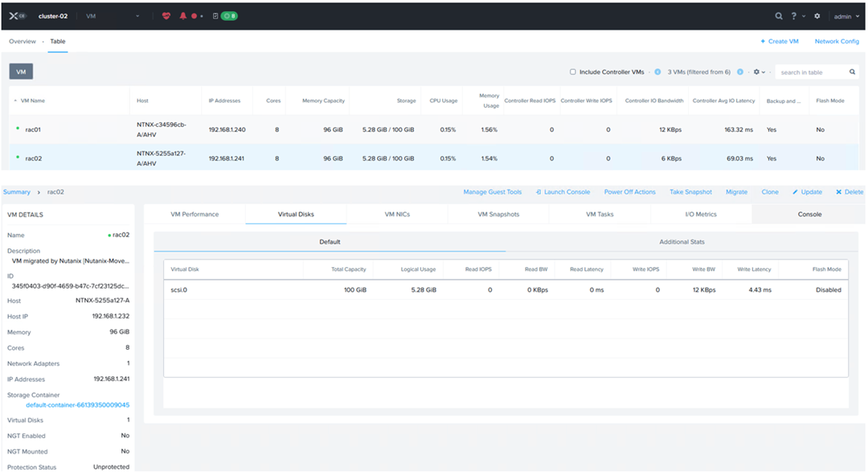Switch to the VM NICs tab
The image size is (868, 472).
(397, 214)
